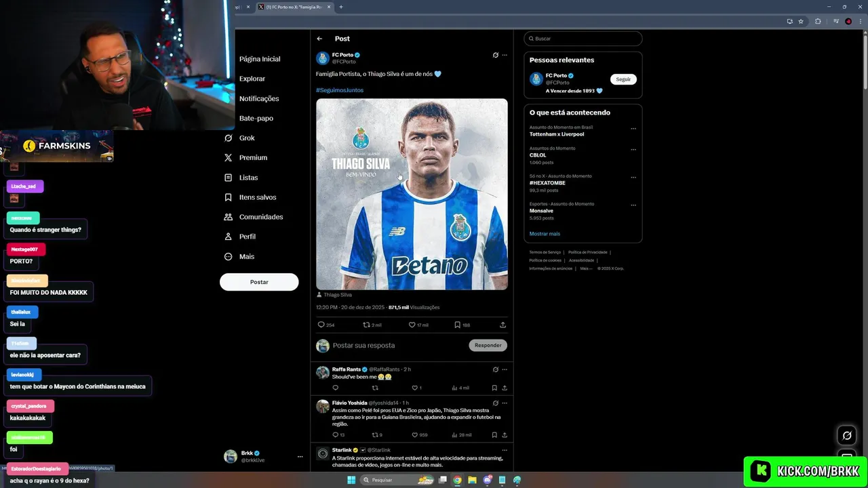This screenshot has width=868, height=488.
Task: Open more options for CBLOL trend
Action: pyautogui.click(x=633, y=150)
